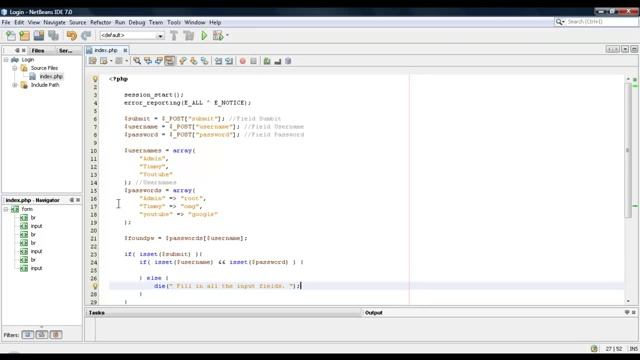Open the Source menu

[x=78, y=22]
